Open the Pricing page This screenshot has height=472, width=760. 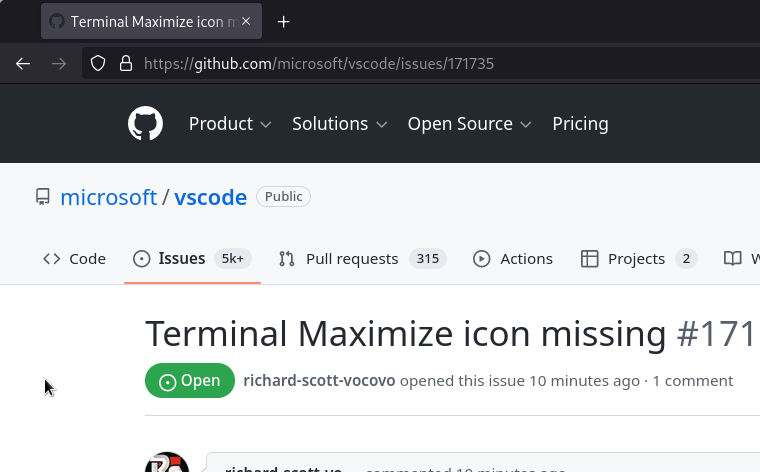pyautogui.click(x=580, y=124)
